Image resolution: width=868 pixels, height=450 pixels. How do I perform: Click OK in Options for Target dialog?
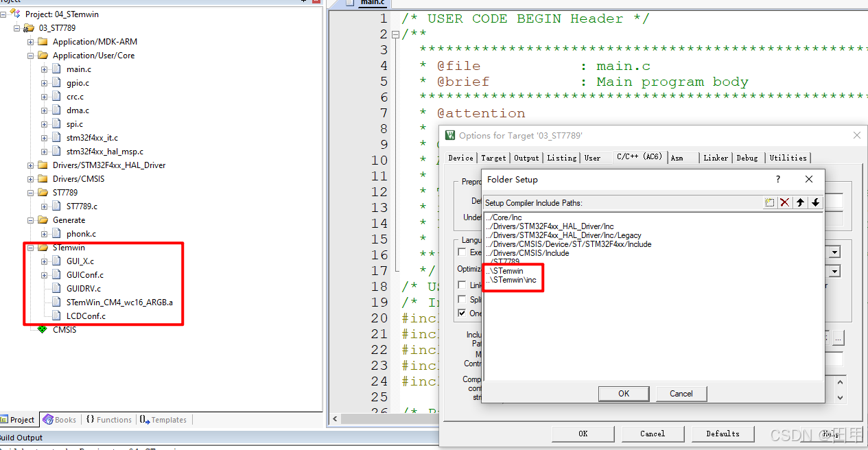pos(583,434)
